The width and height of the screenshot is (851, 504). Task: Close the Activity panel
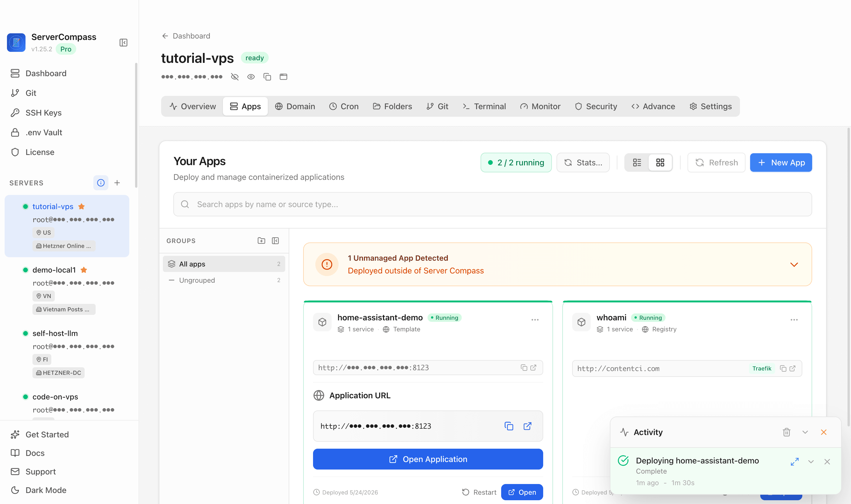pyautogui.click(x=824, y=432)
